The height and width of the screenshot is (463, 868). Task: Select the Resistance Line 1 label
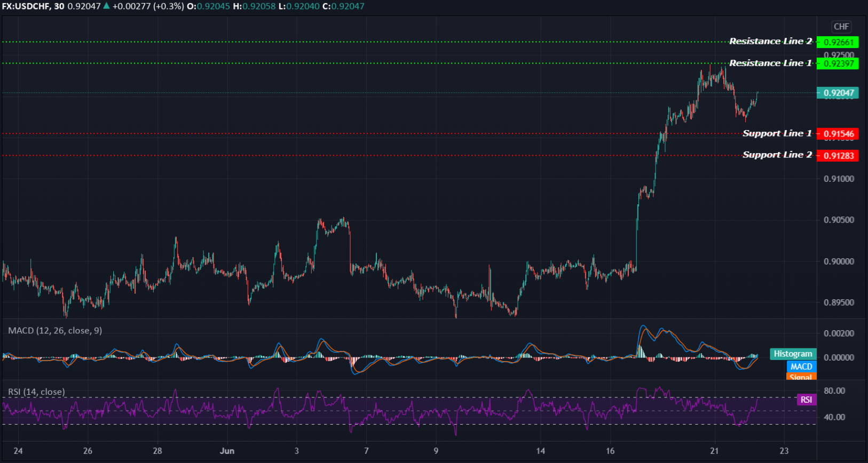click(x=770, y=63)
